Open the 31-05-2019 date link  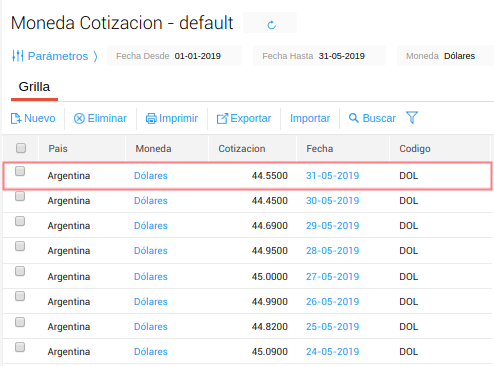[332, 176]
